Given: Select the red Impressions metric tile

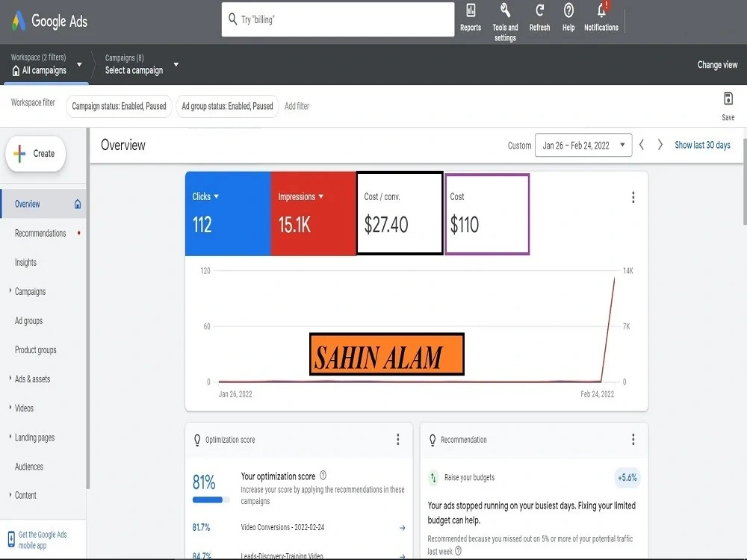Looking at the screenshot, I should (314, 214).
